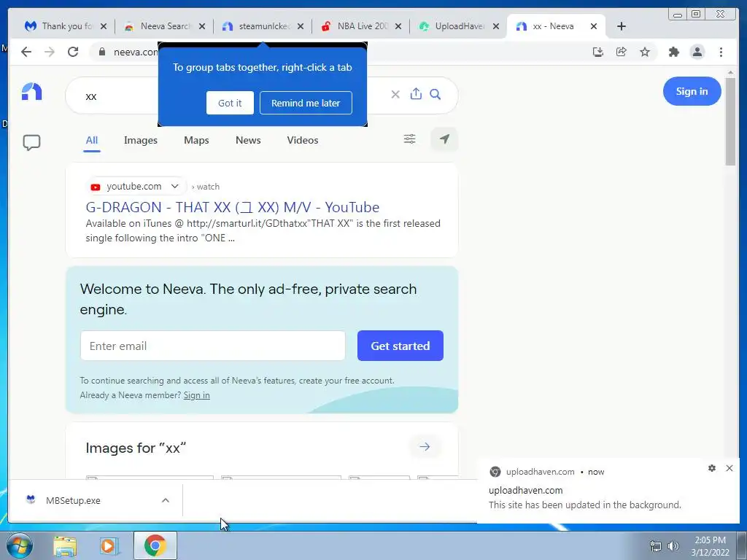Select the Videos results tab
The width and height of the screenshot is (747, 560).
303,140
